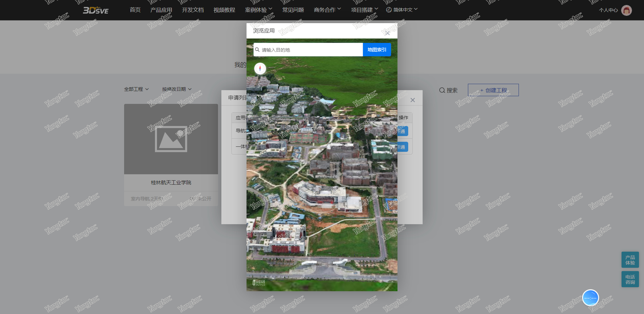Open the user avatar in the header

(x=626, y=10)
